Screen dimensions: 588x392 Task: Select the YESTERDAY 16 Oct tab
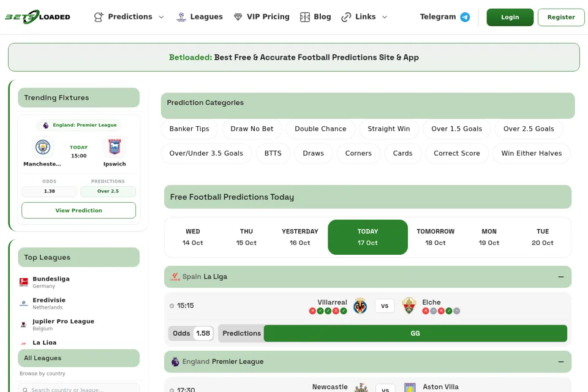pos(300,237)
